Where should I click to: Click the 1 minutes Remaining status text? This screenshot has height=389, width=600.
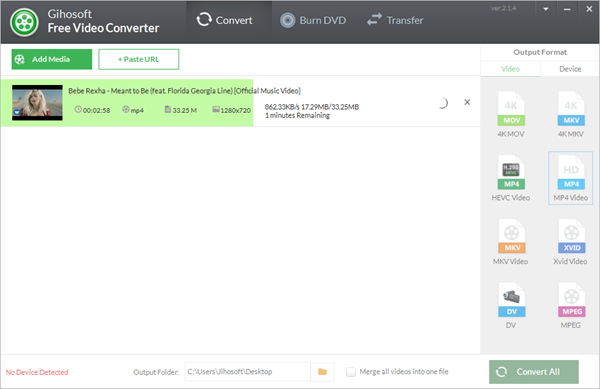coord(297,115)
